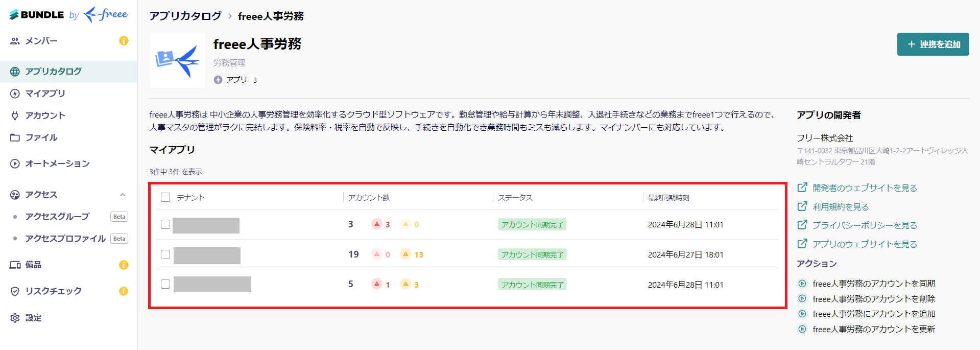
Task: Click the BUNDLE by freee logo
Action: pos(69,15)
